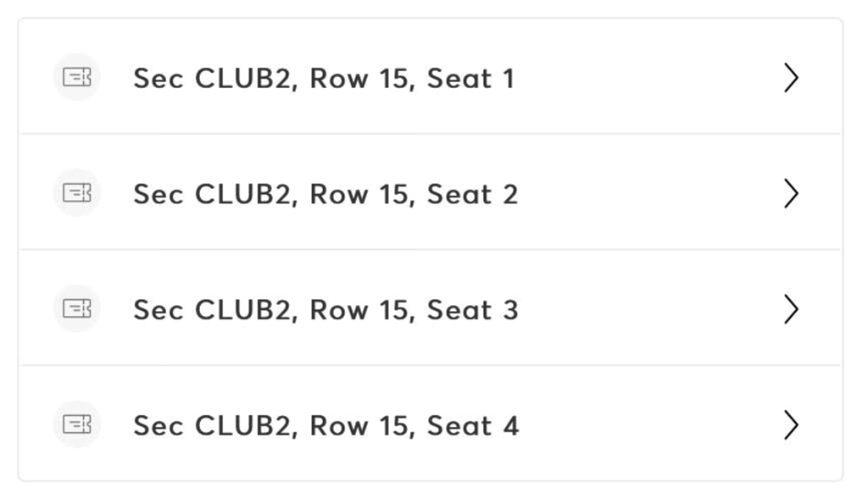Choose the third ticket row in the list
The width and height of the screenshot is (868, 499).
430,308
